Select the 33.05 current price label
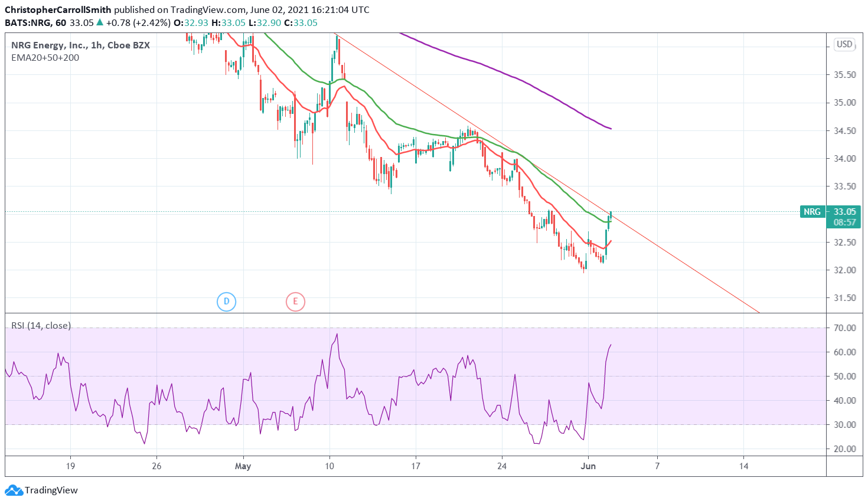868x504 pixels. pos(844,212)
